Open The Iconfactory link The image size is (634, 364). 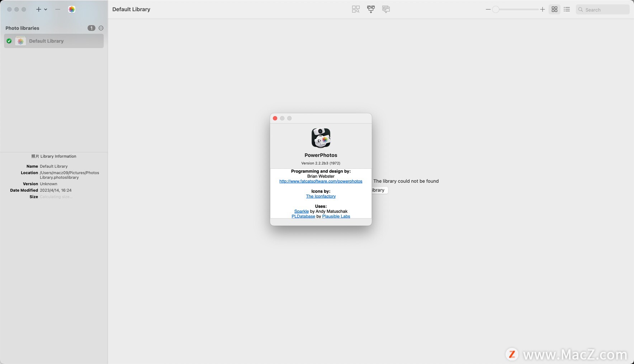(x=321, y=196)
